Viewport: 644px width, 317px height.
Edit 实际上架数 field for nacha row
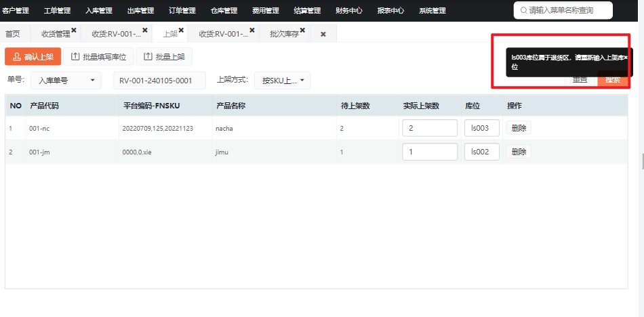click(430, 128)
